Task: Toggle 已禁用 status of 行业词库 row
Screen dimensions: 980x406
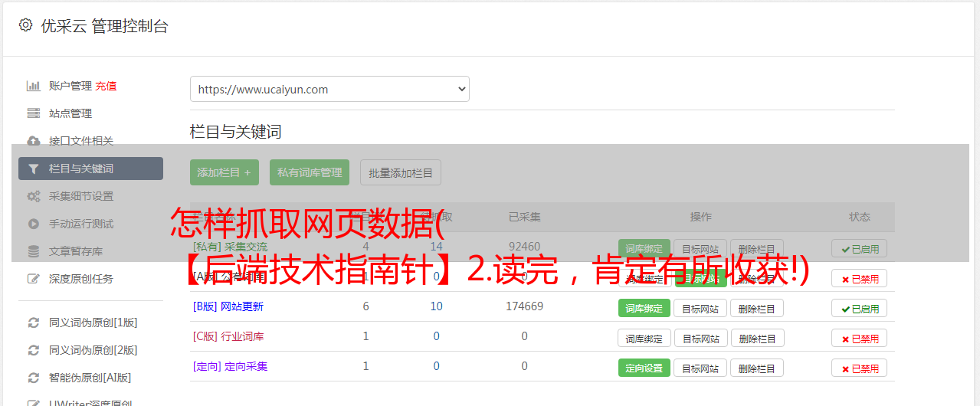Action: [860, 338]
